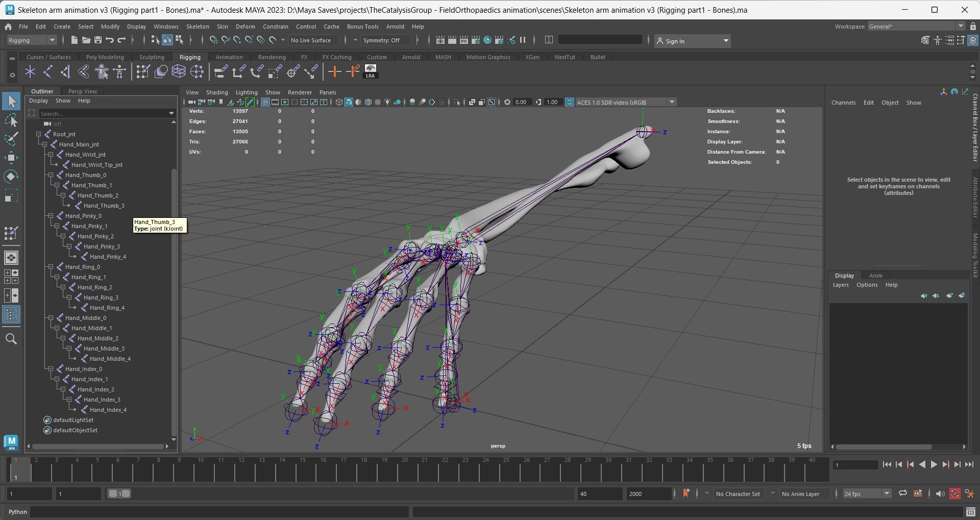Collapse the Hand_Thumb_0 joint hierarchy
Screen dimensions: 980x520
click(51, 175)
